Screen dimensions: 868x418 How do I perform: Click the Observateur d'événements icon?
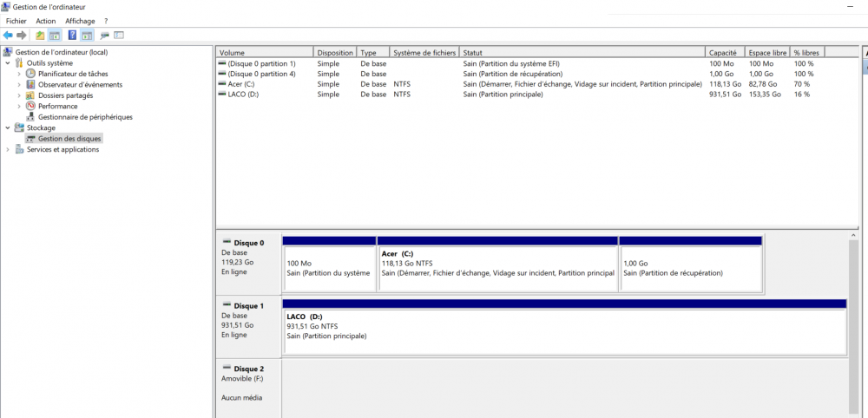tap(31, 85)
